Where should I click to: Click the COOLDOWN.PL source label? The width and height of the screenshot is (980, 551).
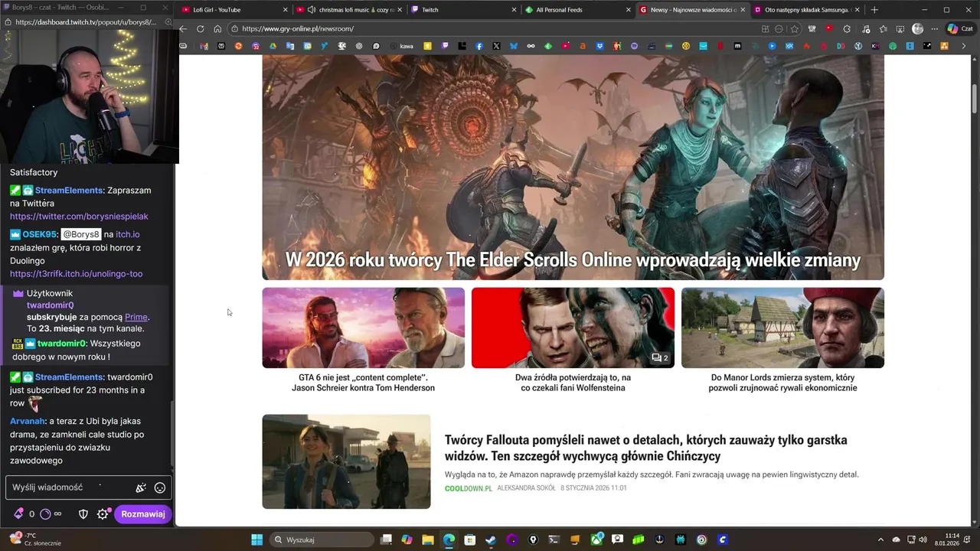pyautogui.click(x=469, y=488)
